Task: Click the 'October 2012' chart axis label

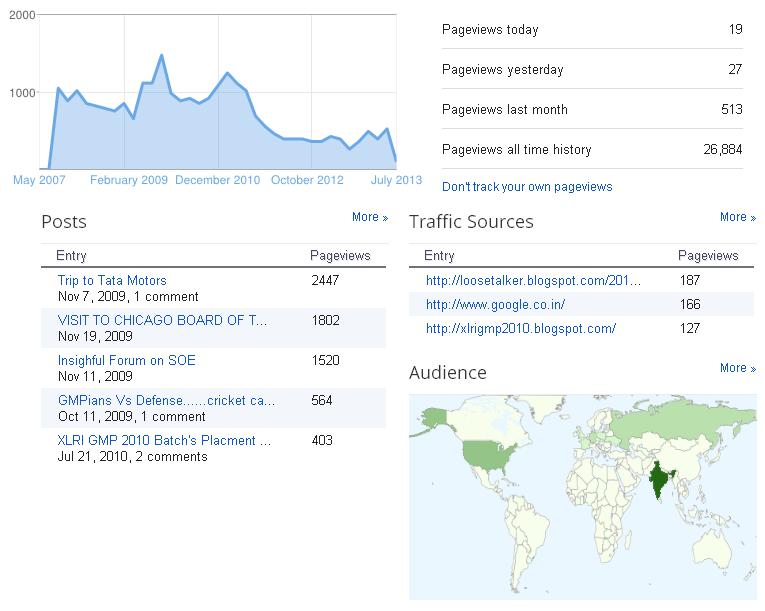Action: coord(307,180)
